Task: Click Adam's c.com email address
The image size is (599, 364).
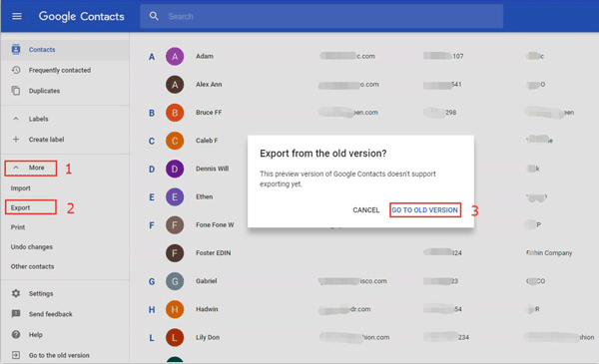Action: 347,57
